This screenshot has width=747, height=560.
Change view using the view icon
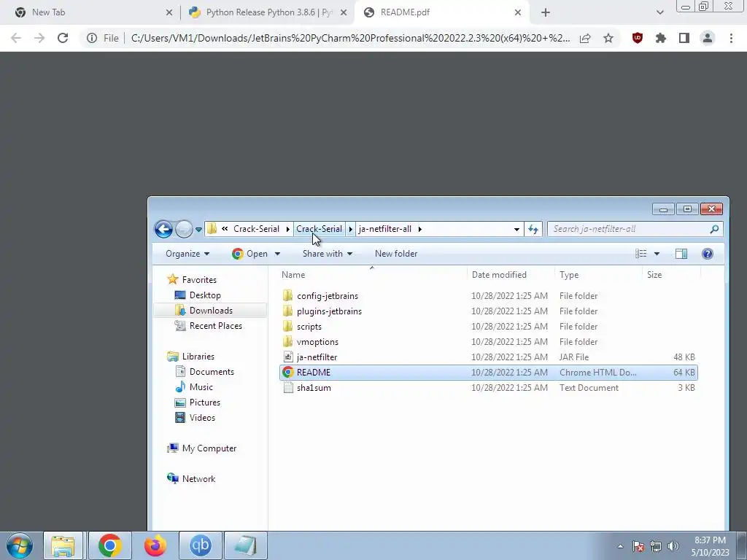640,254
